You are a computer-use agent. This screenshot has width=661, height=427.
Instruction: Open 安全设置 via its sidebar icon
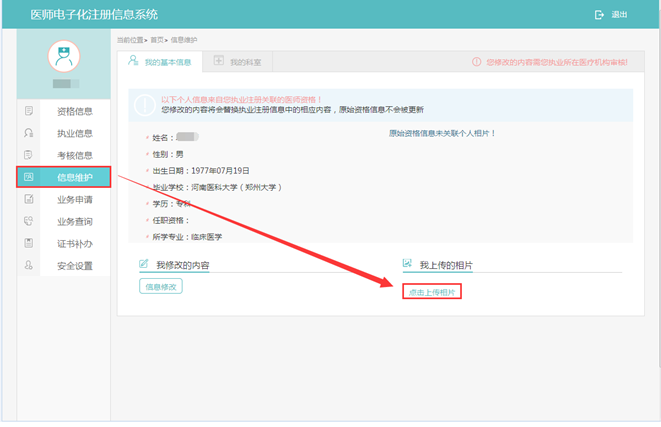point(29,265)
